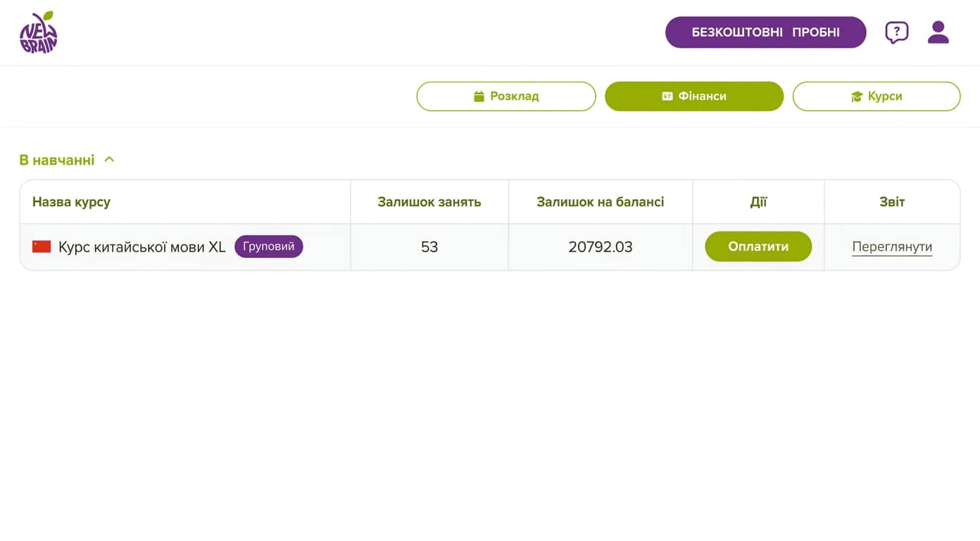980x541 pixels.
Task: Collapse the В навчанні section chevron
Action: tap(109, 160)
